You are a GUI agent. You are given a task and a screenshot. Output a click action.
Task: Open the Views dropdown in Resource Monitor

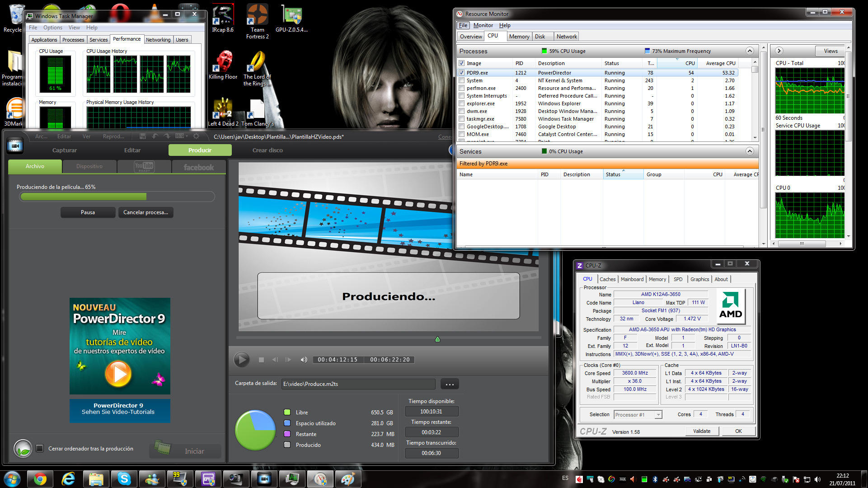830,51
